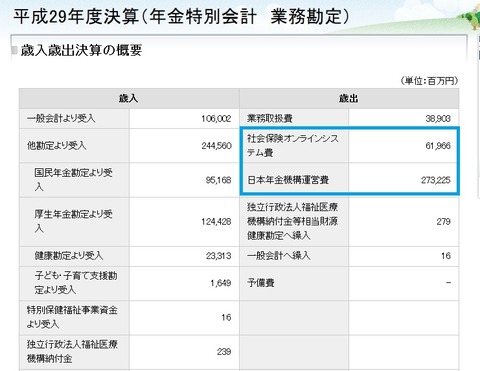The width and height of the screenshot is (480, 371).
Task: Select the 社会保険オンラインシステム費 label
Action: (x=293, y=145)
